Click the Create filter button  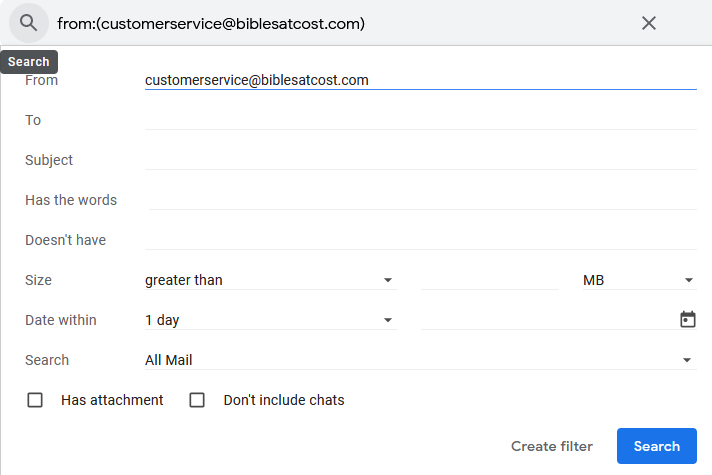(552, 446)
